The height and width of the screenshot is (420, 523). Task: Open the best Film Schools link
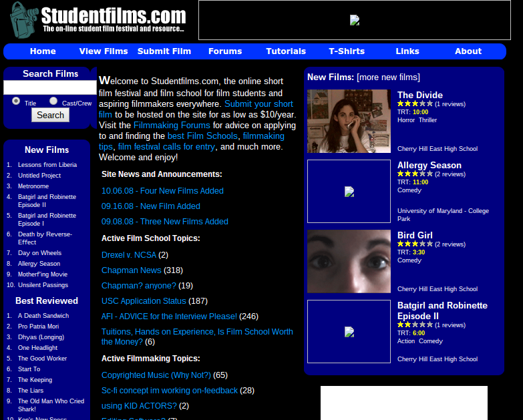[202, 136]
